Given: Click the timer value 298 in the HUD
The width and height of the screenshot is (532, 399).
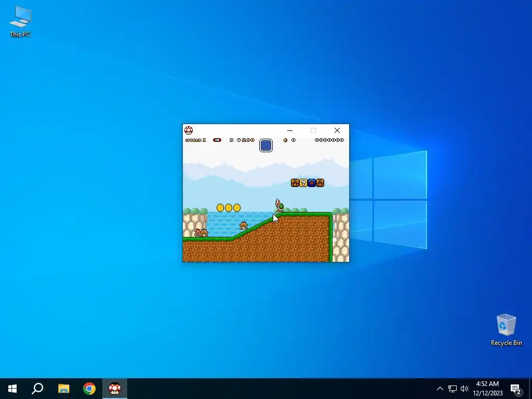Looking at the screenshot, I should [x=248, y=140].
